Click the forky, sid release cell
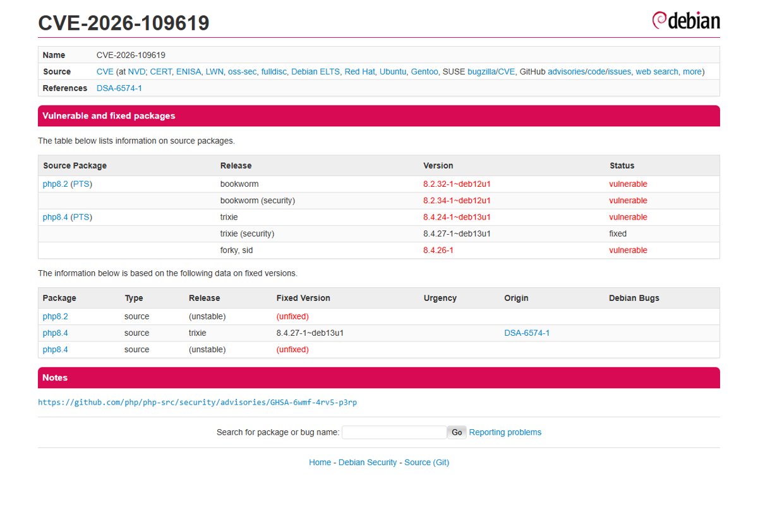 [236, 251]
